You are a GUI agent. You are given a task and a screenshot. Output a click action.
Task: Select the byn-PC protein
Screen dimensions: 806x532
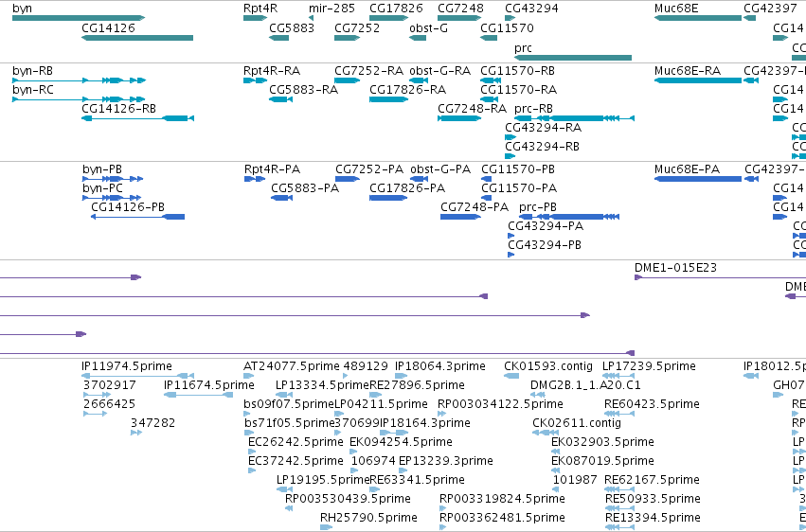112,198
